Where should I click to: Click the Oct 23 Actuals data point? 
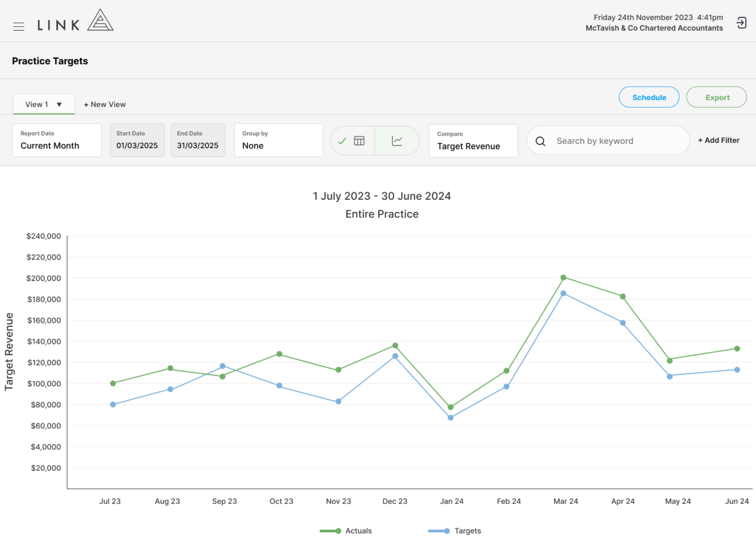click(x=279, y=354)
